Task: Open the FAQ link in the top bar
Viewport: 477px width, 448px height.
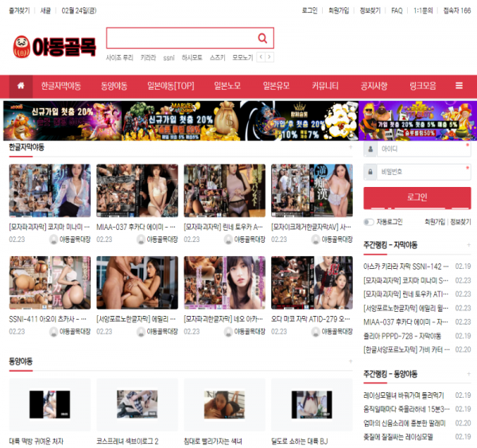Action: [397, 11]
